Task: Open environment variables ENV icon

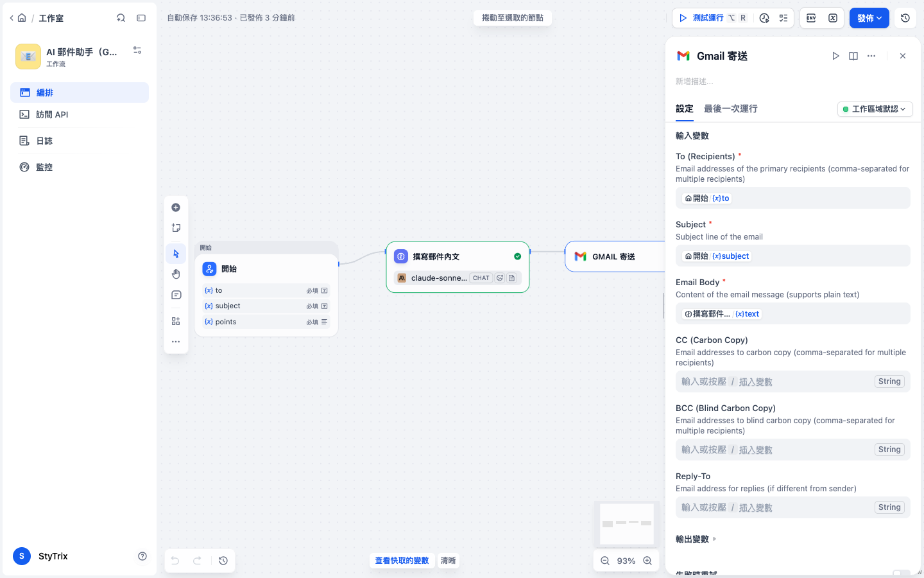Action: 811,18
